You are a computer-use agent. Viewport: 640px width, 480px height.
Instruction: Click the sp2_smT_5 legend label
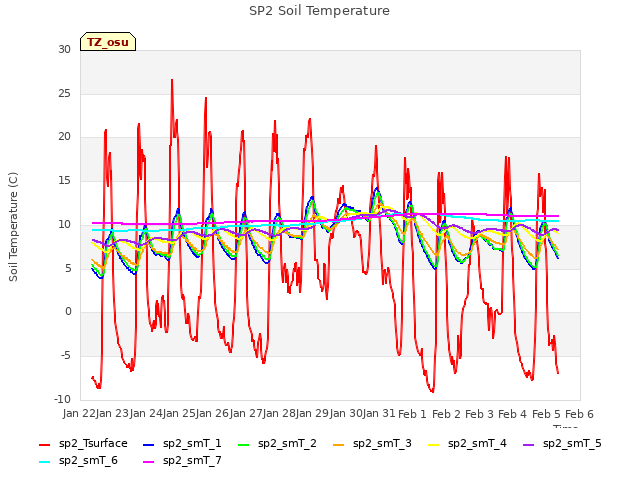pos(572,444)
